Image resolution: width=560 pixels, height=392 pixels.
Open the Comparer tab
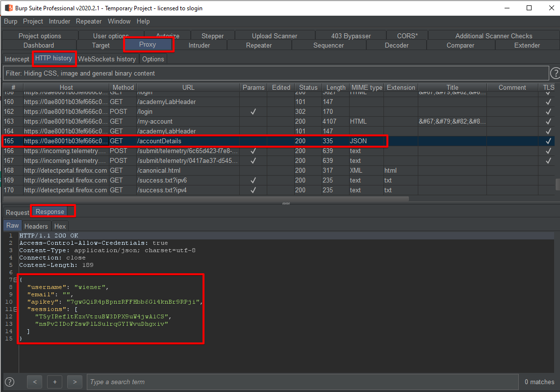pyautogui.click(x=460, y=46)
